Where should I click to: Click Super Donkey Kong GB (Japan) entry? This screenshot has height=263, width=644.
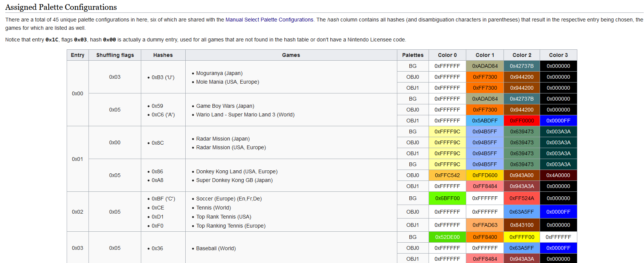coord(234,180)
